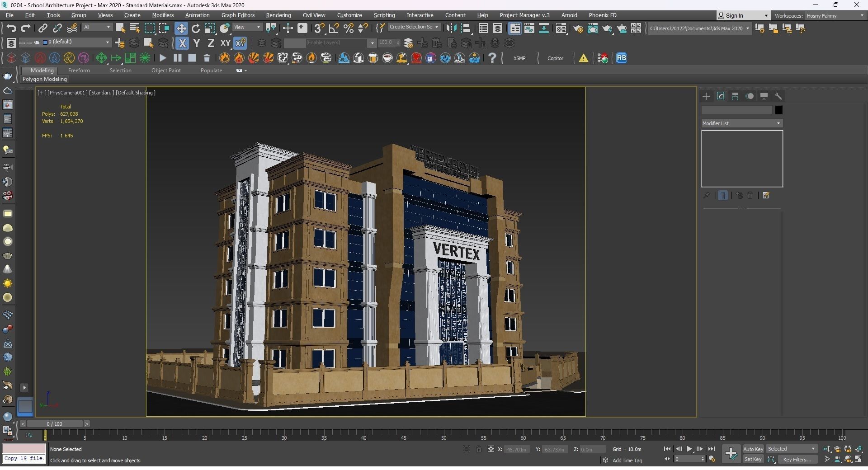Click the Undo arrow icon
Image resolution: width=868 pixels, height=470 pixels.
11,28
